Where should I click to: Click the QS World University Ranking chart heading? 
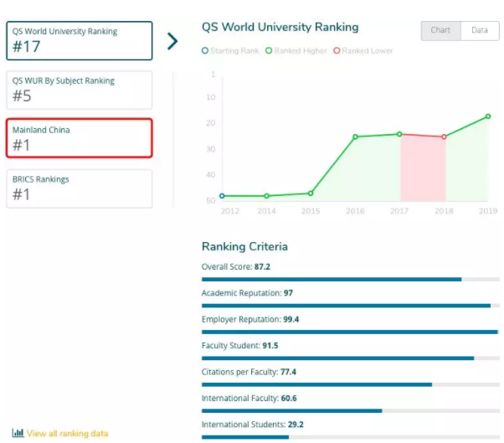280,28
